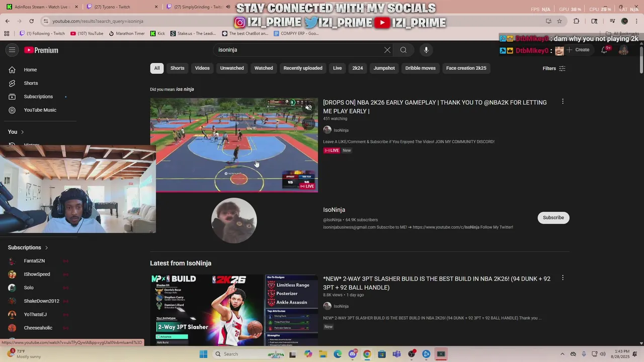644x362 pixels.
Task: Click the Windows Start button
Action: pos(203,354)
